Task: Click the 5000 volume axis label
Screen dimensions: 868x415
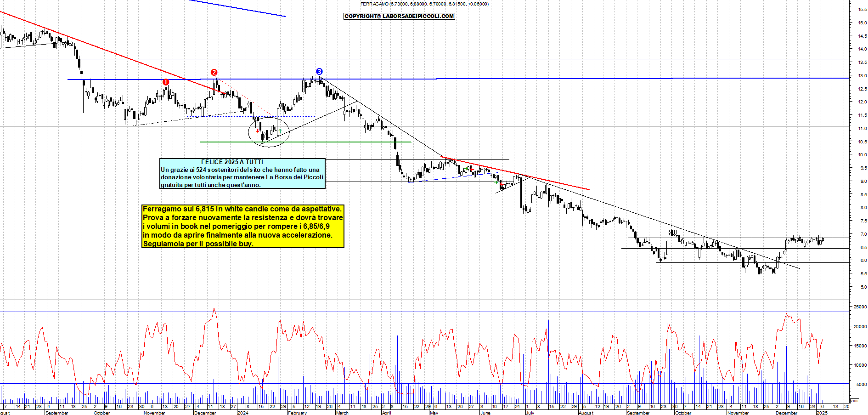Action: (862, 385)
